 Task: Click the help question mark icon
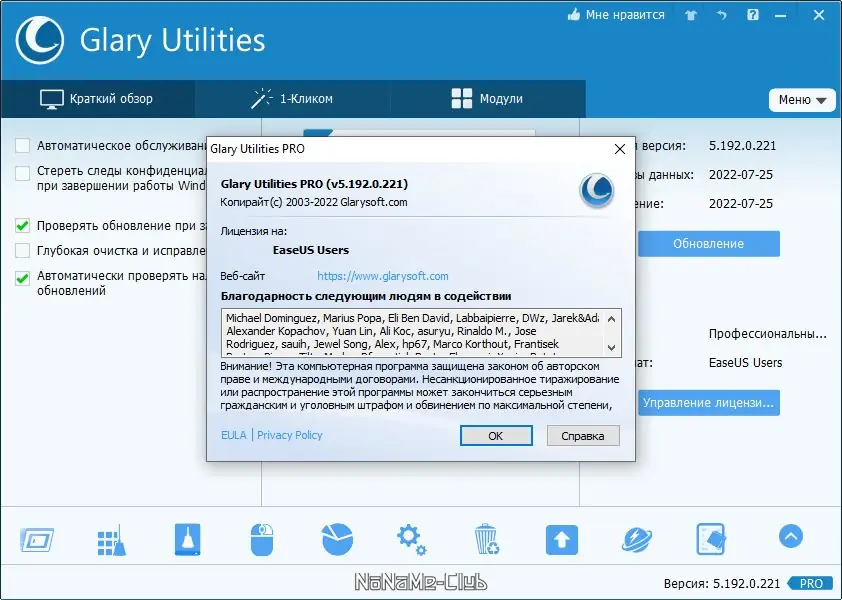tap(752, 15)
